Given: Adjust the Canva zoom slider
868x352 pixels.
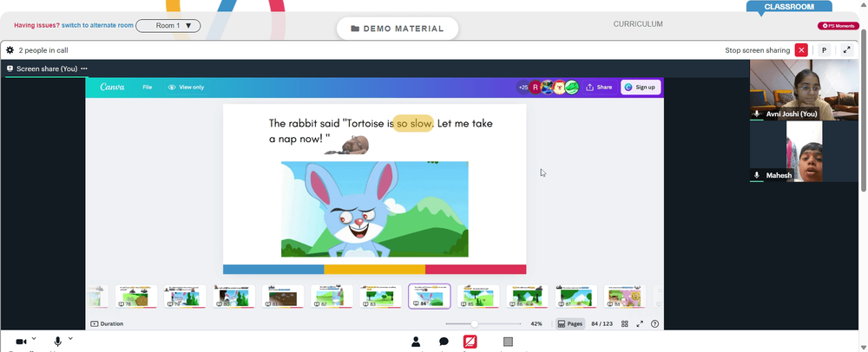Looking at the screenshot, I should 475,323.
